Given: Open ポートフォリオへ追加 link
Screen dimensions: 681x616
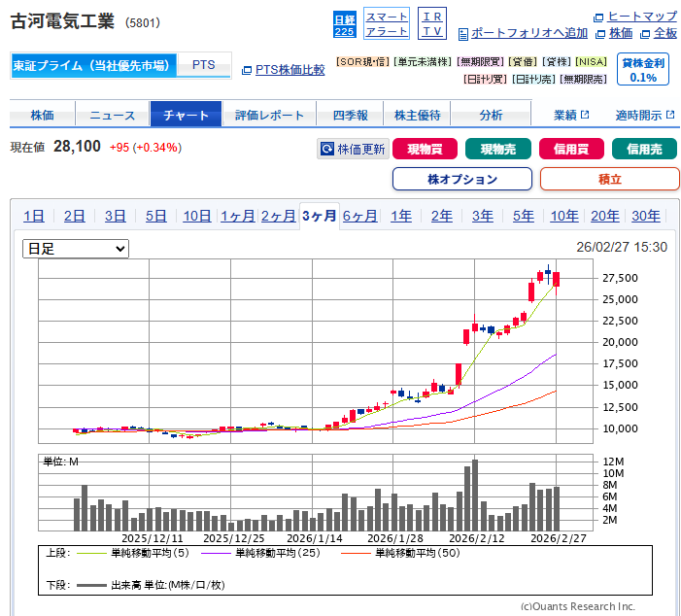Looking at the screenshot, I should [529, 33].
